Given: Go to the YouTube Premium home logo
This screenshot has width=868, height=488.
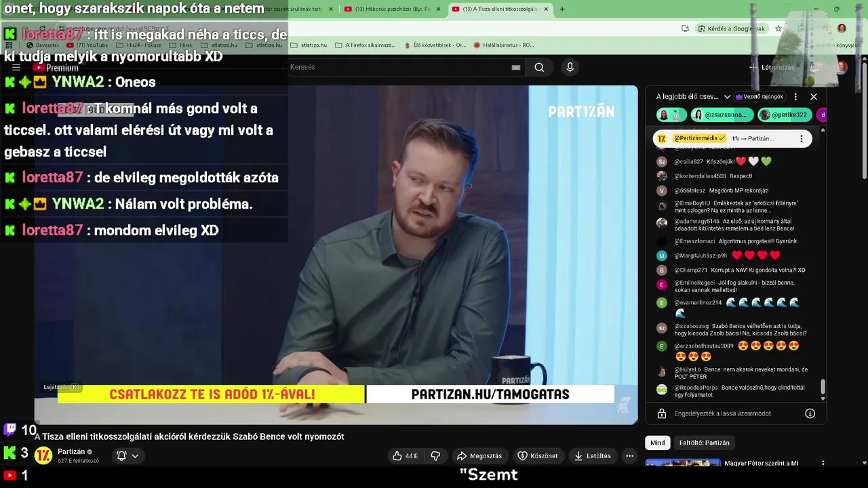Looking at the screenshot, I should pos(56,68).
